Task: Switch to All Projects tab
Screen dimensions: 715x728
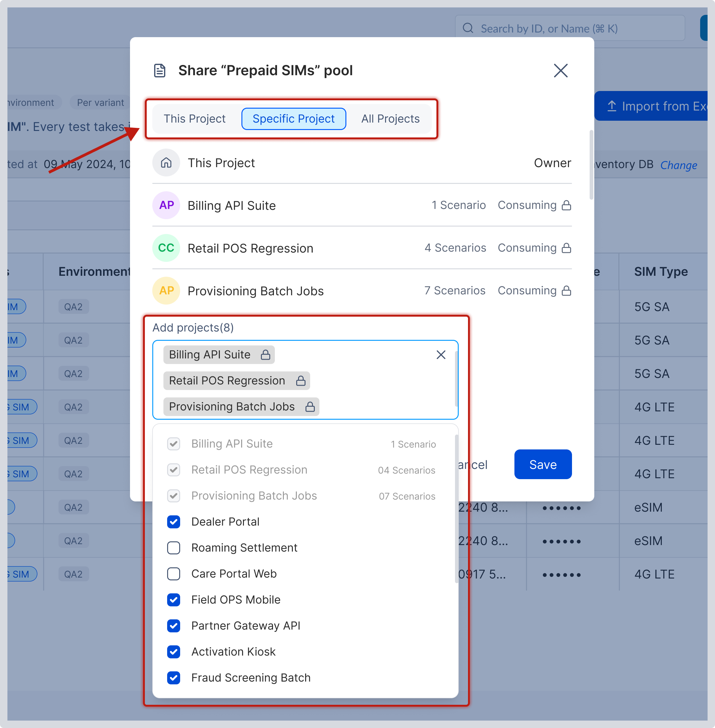Action: point(390,119)
